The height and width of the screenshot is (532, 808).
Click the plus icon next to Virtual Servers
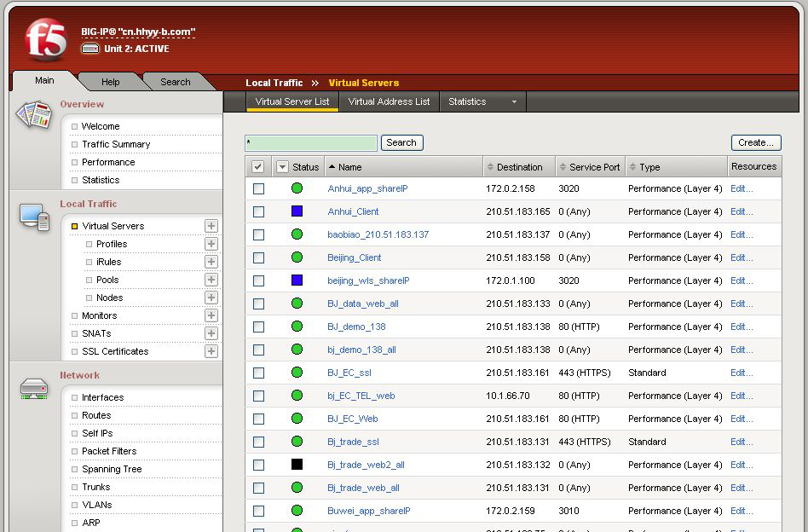[211, 226]
